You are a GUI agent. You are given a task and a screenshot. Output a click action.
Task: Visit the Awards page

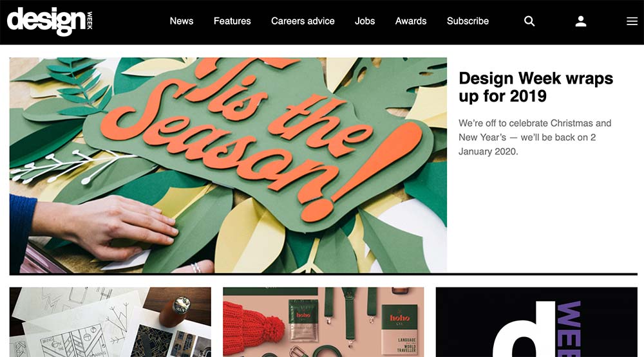pyautogui.click(x=411, y=21)
